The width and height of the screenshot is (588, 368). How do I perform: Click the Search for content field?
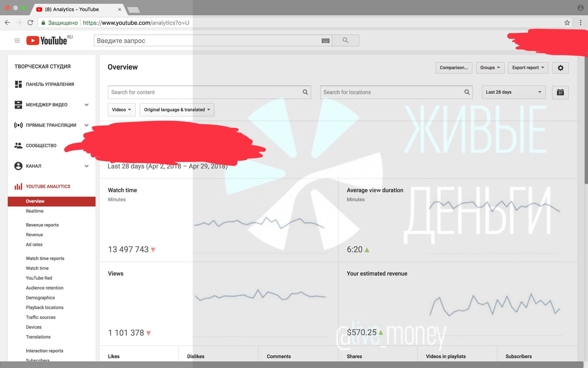204,92
